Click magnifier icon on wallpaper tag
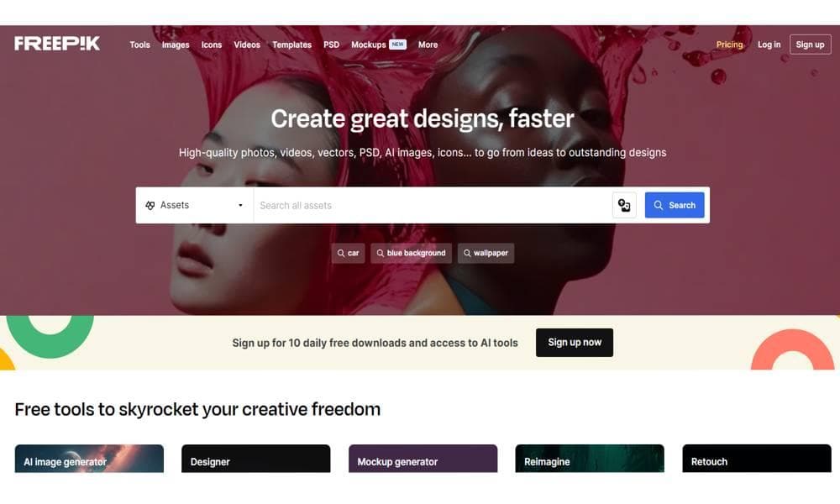The width and height of the screenshot is (840, 504). coord(467,254)
